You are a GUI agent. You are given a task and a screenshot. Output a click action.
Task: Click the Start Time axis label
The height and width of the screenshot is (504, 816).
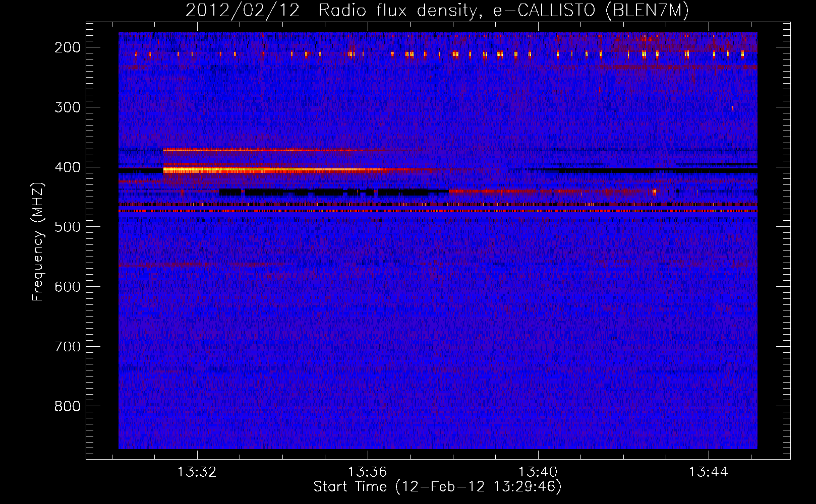pos(437,487)
